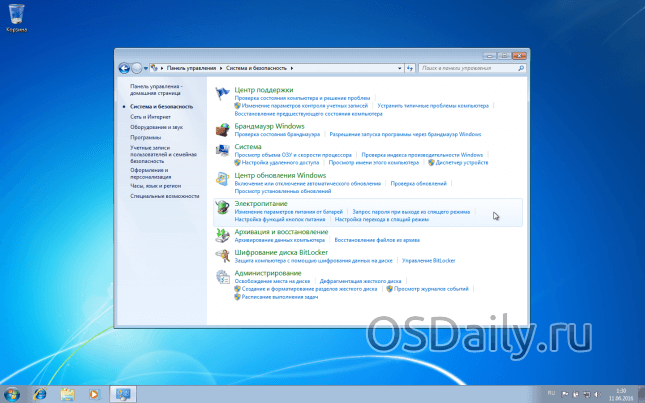Image resolution: width=645 pixels, height=403 pixels.
Task: Launch Internet Explorer from taskbar
Action: [x=40, y=394]
